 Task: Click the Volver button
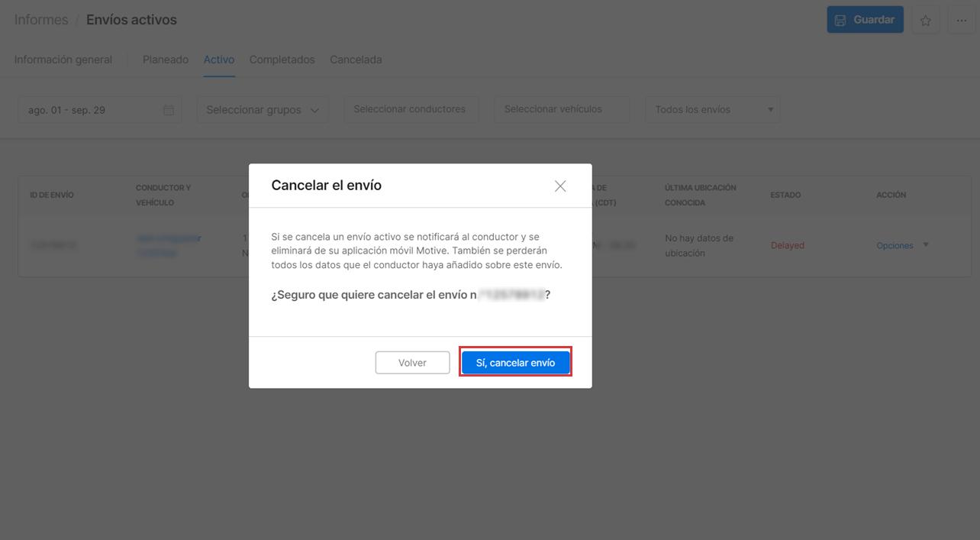412,363
